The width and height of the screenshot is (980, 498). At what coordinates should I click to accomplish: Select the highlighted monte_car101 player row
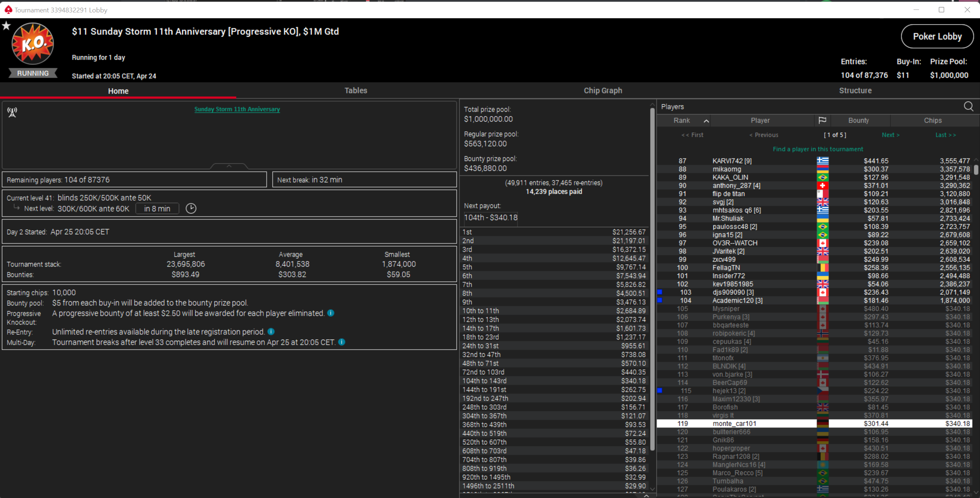click(815, 424)
